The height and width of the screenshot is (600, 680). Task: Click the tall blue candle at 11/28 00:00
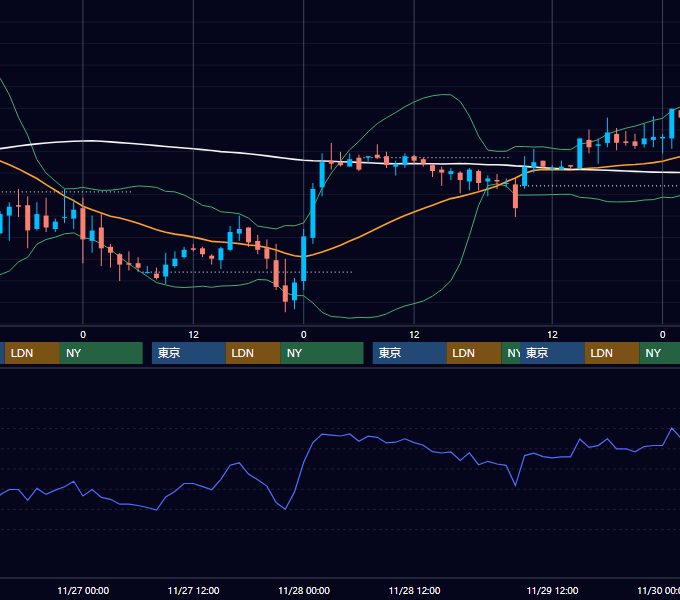(x=304, y=259)
